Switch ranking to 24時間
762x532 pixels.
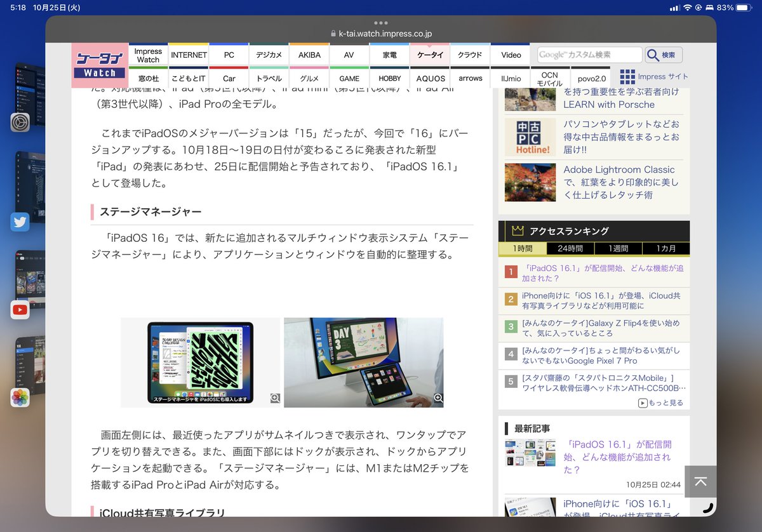click(x=570, y=248)
